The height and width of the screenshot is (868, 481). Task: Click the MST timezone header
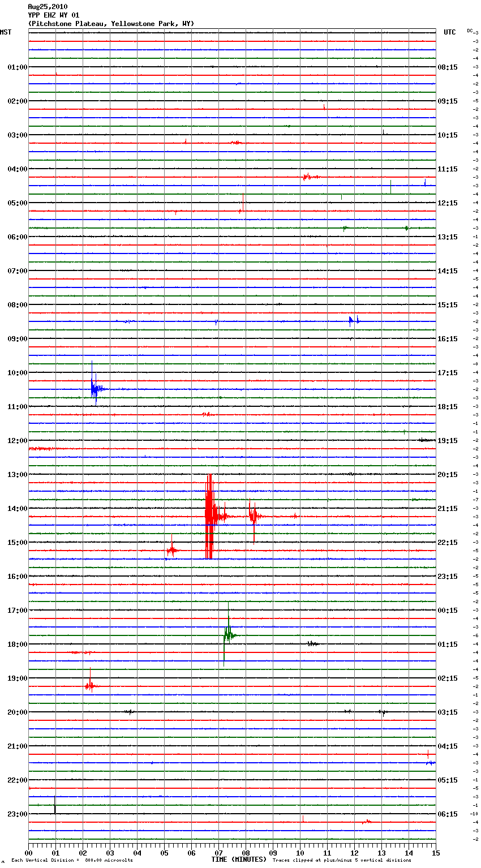6,32
